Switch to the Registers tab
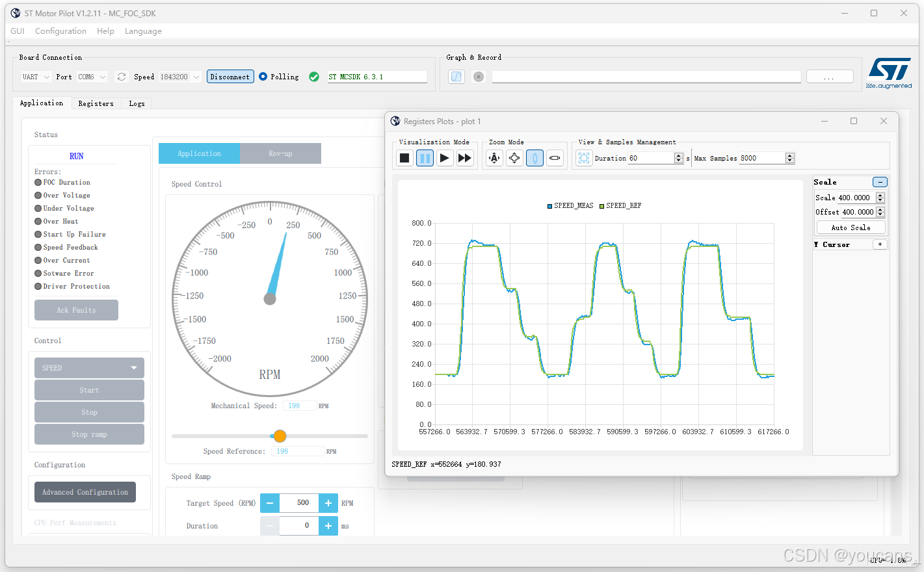924x572 pixels. click(x=96, y=103)
